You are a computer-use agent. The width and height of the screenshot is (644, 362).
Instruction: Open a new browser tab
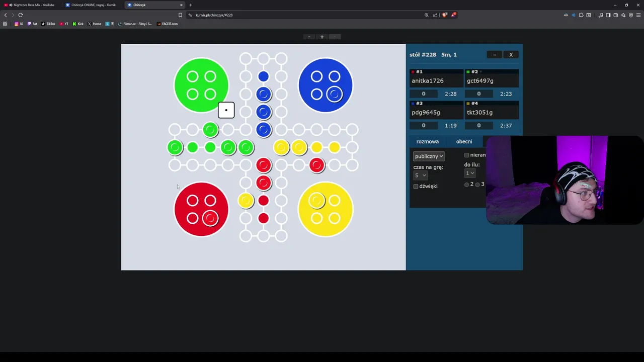(190, 5)
